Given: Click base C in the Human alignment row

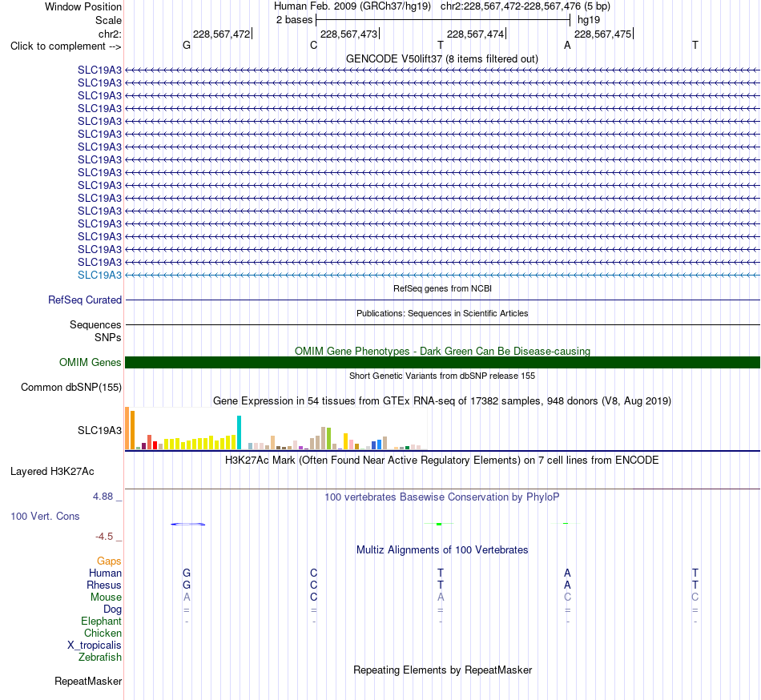Looking at the screenshot, I should point(313,573).
